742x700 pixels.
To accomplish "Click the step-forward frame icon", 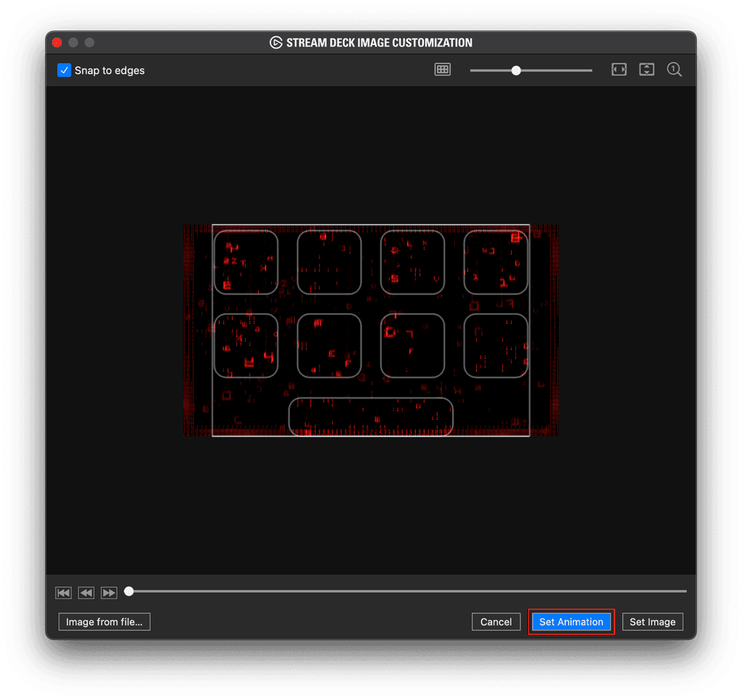I will pyautogui.click(x=109, y=592).
